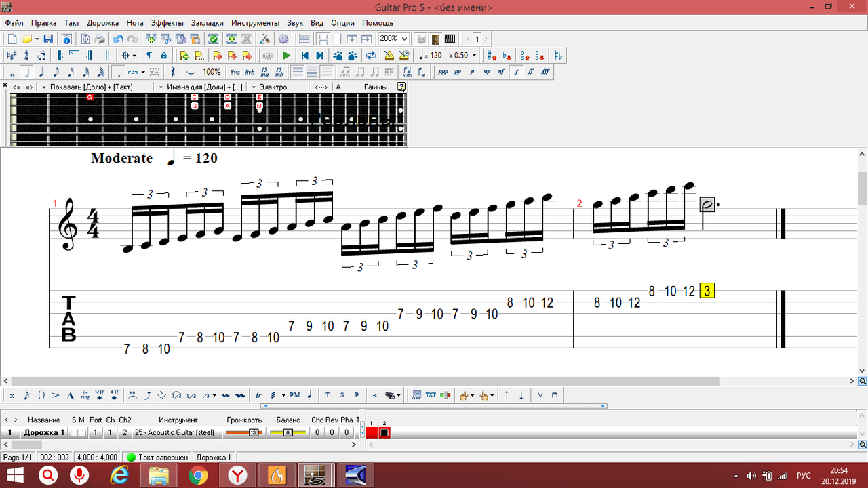Open the open-file folder dropdown arrow

pos(37,39)
